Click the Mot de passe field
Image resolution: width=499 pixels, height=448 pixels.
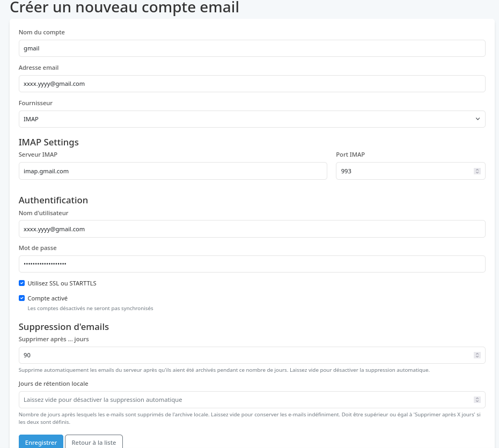click(x=252, y=263)
